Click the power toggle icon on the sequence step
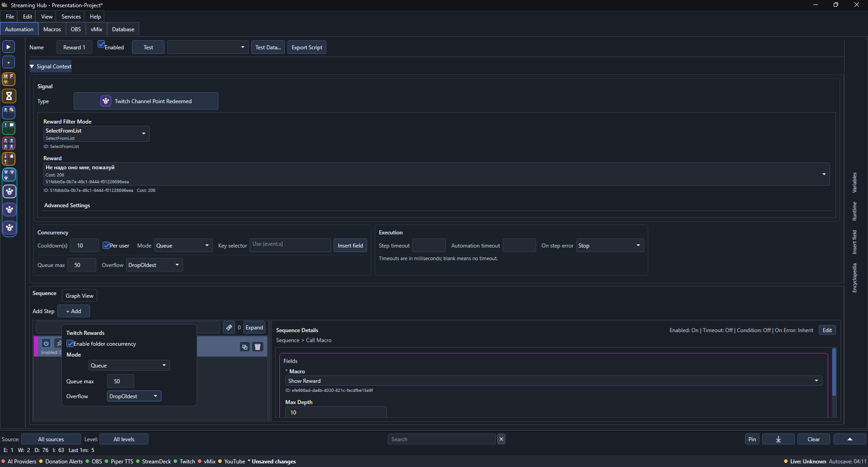Screen dimensions: 868x467 (x=46, y=343)
